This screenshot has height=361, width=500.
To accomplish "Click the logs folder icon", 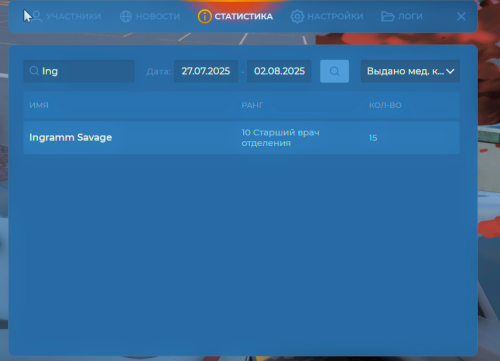I will pyautogui.click(x=387, y=16).
